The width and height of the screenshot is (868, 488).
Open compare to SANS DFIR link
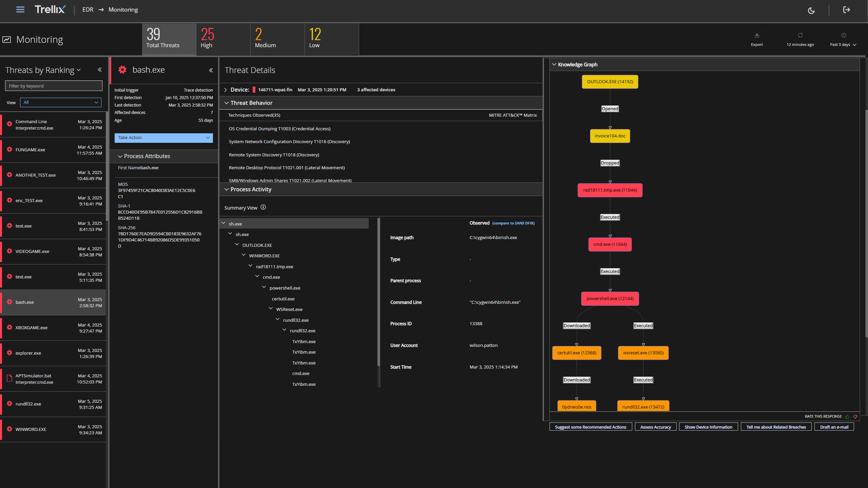pyautogui.click(x=513, y=223)
